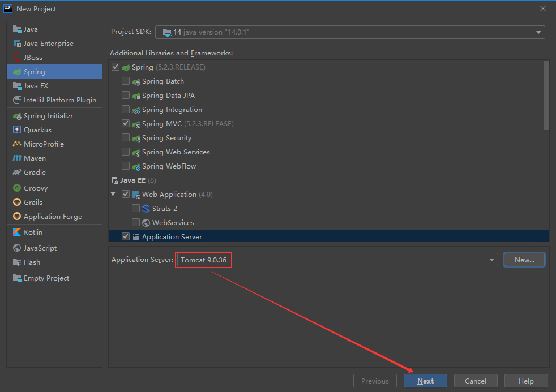Select the Grails icon
Screen dimensions: 556x392
point(17,202)
